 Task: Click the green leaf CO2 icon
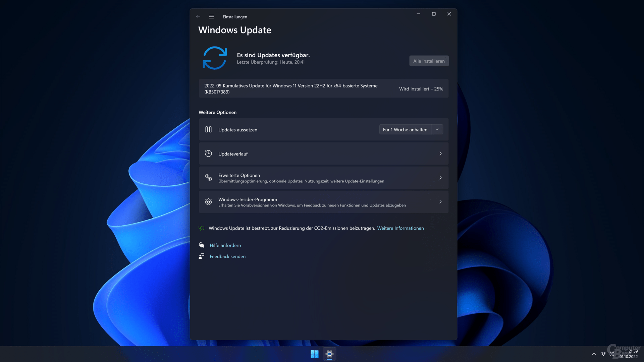point(201,228)
